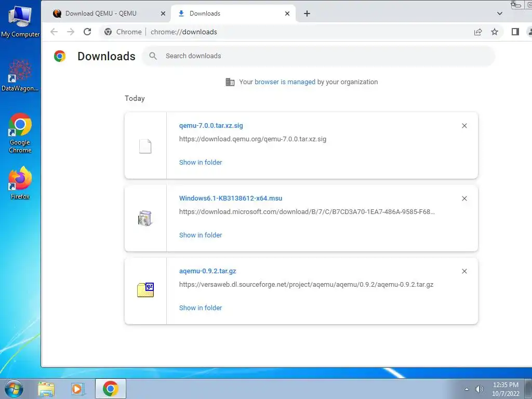532x399 pixels.
Task: Click the Windows6.1-KB3138612 msu file icon
Action: [145, 218]
